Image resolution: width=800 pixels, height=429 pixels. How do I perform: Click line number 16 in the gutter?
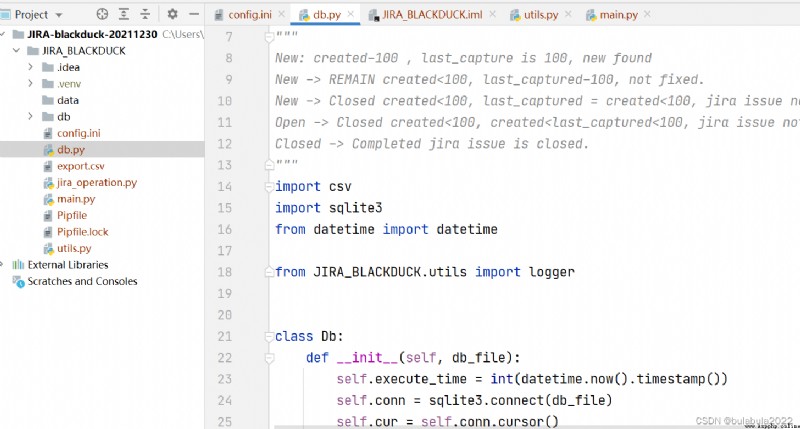225,230
